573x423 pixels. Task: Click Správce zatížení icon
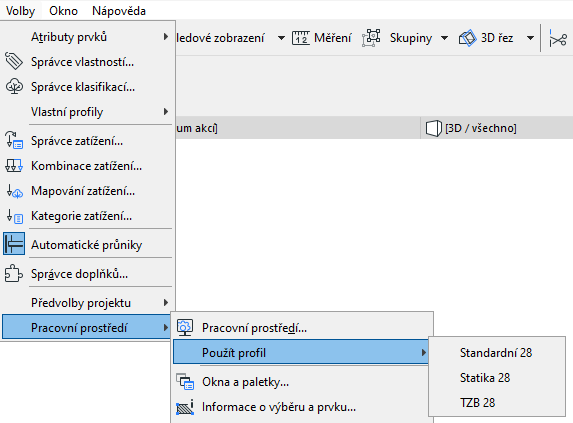(x=14, y=140)
